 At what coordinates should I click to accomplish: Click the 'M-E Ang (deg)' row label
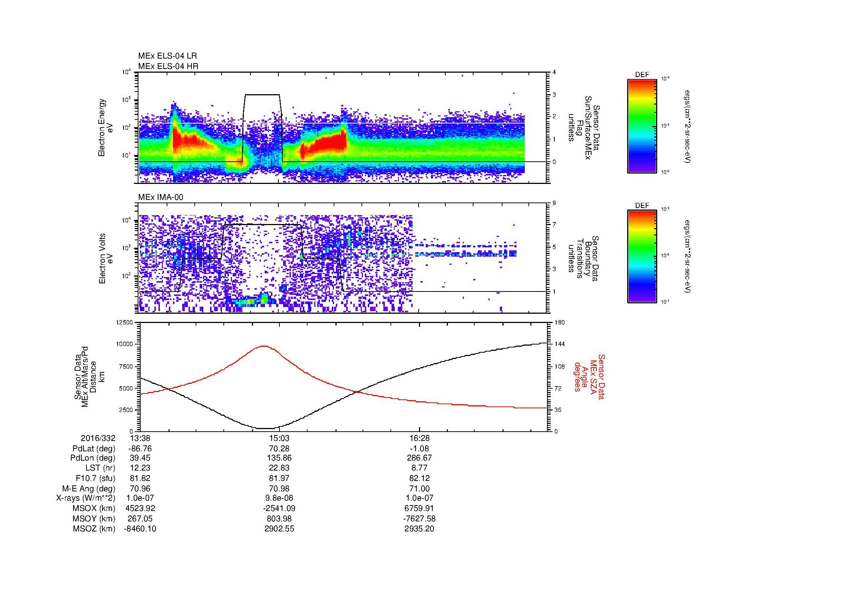(88, 489)
